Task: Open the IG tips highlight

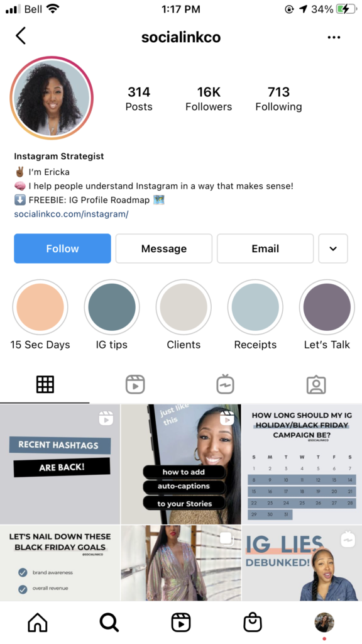Action: tap(112, 307)
